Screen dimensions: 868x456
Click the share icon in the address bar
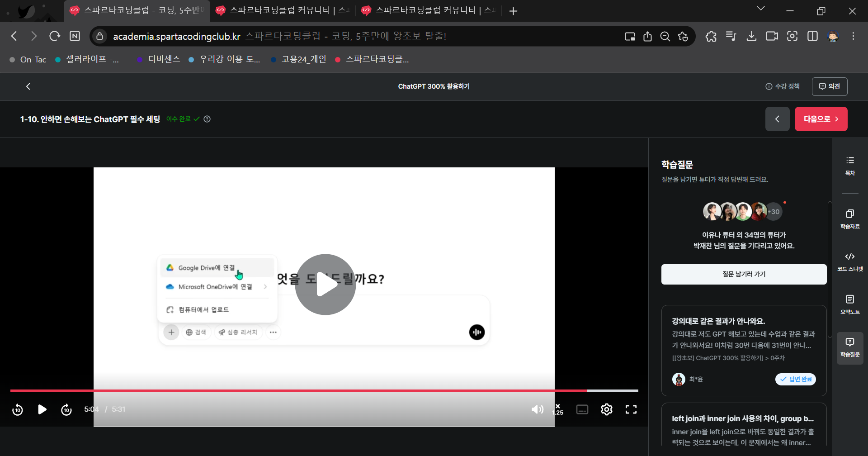pyautogui.click(x=647, y=37)
